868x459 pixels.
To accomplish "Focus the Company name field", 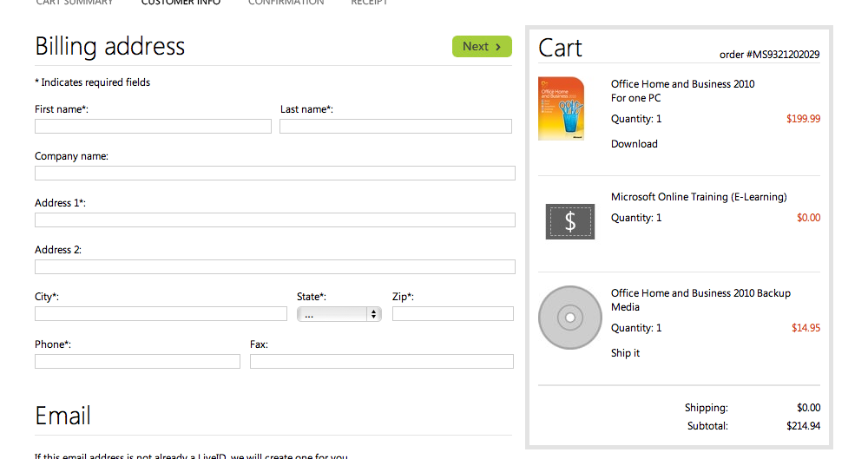I will tap(274, 174).
